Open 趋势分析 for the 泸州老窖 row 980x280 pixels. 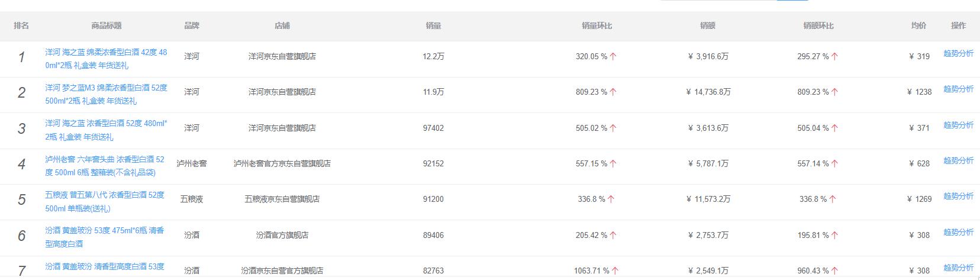click(958, 160)
